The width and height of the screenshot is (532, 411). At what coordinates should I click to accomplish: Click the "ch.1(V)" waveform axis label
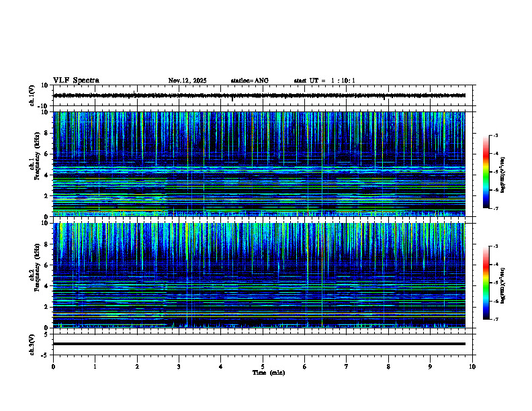click(x=32, y=95)
